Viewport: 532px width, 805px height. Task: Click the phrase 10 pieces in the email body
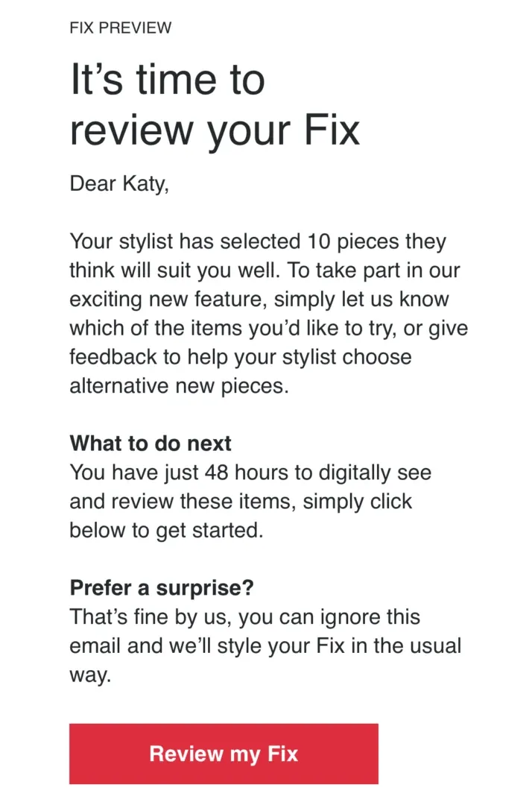point(356,241)
